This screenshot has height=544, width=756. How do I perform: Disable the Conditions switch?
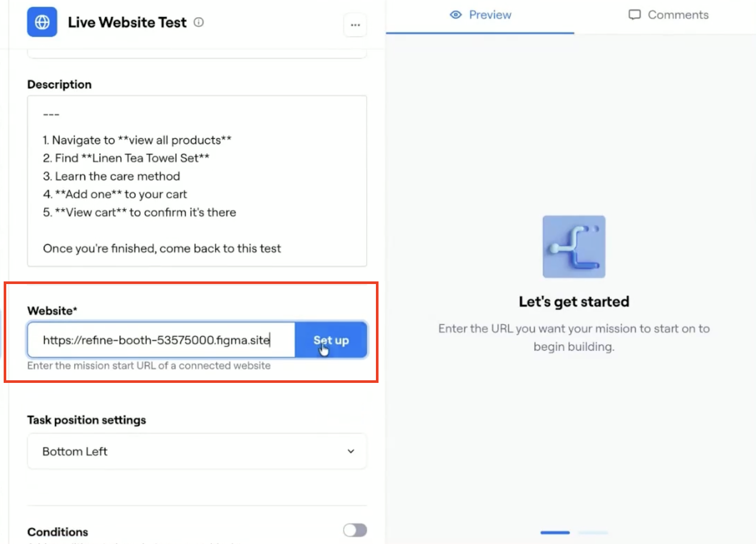(354, 530)
